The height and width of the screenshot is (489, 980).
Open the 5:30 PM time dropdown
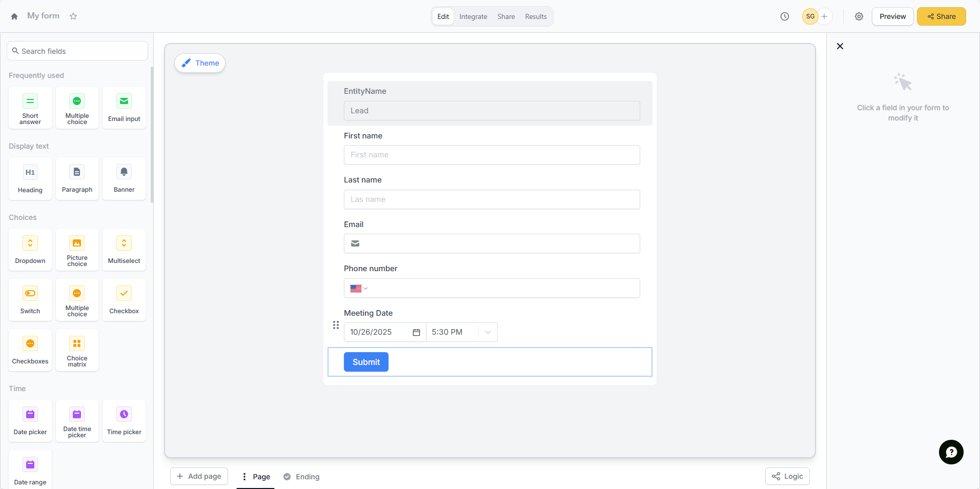(x=487, y=332)
